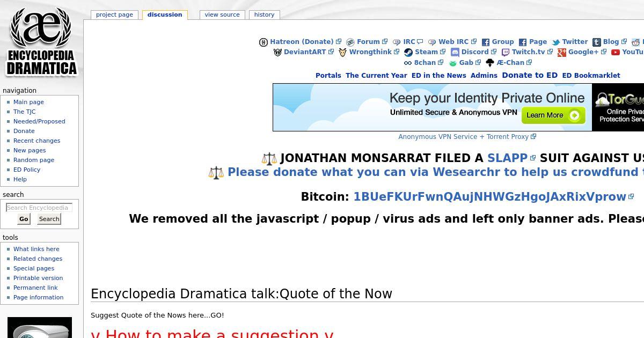644x338 pixels.
Task: Jump to a Random page
Action: 34,160
